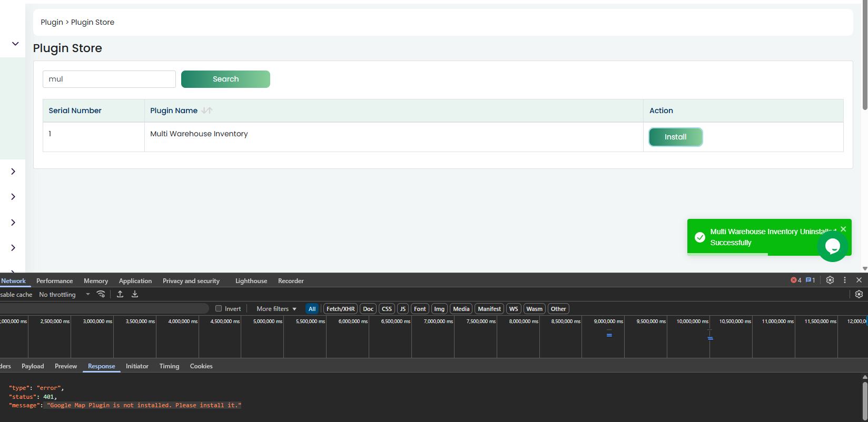Filter requests by JS type
868x422 pixels.
[403, 309]
